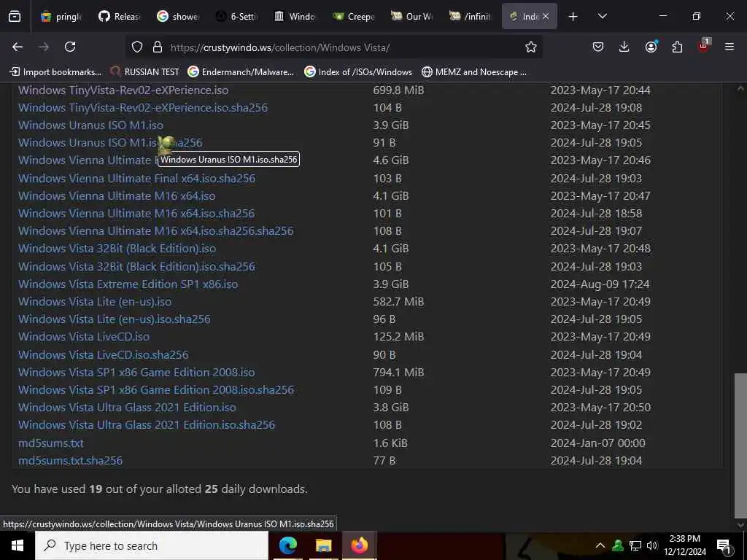This screenshot has height=560, width=747.
Task: Open Index of /ISOs/Windows bookmark
Action: tap(359, 72)
